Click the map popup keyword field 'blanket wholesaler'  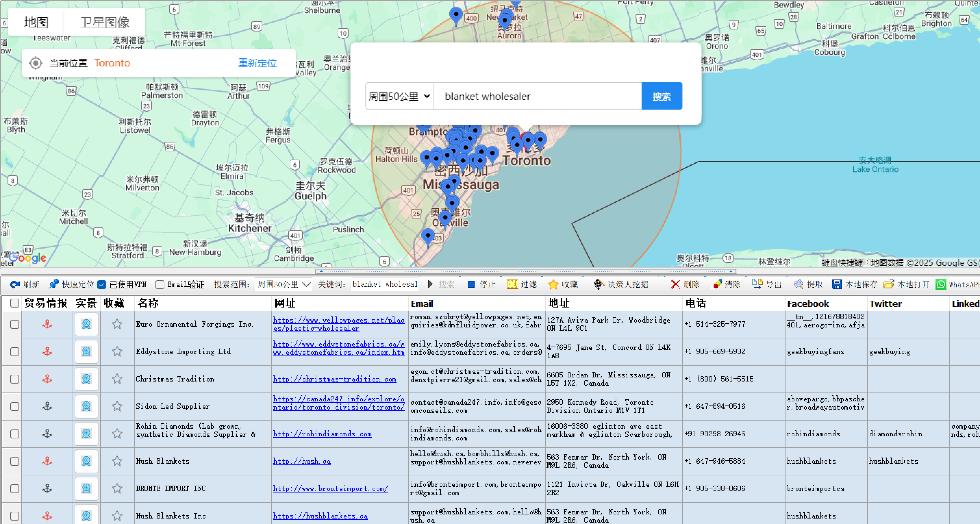click(x=538, y=96)
